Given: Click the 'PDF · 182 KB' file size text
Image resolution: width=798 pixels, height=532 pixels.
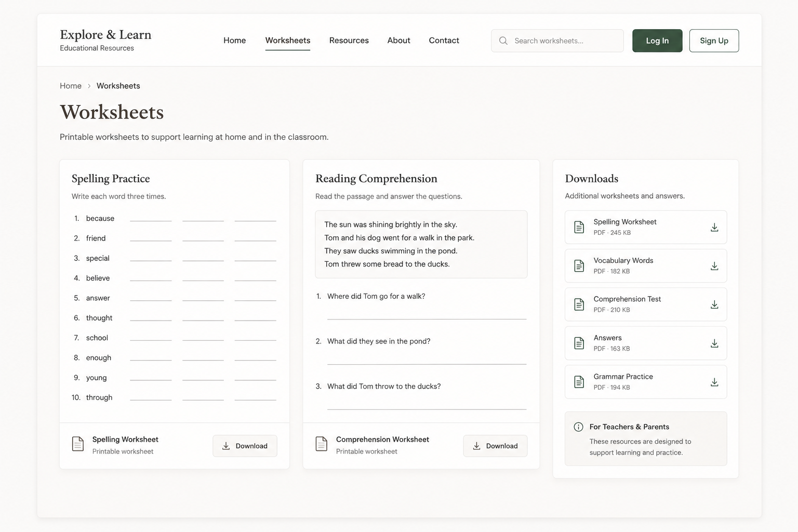Looking at the screenshot, I should (x=611, y=271).
